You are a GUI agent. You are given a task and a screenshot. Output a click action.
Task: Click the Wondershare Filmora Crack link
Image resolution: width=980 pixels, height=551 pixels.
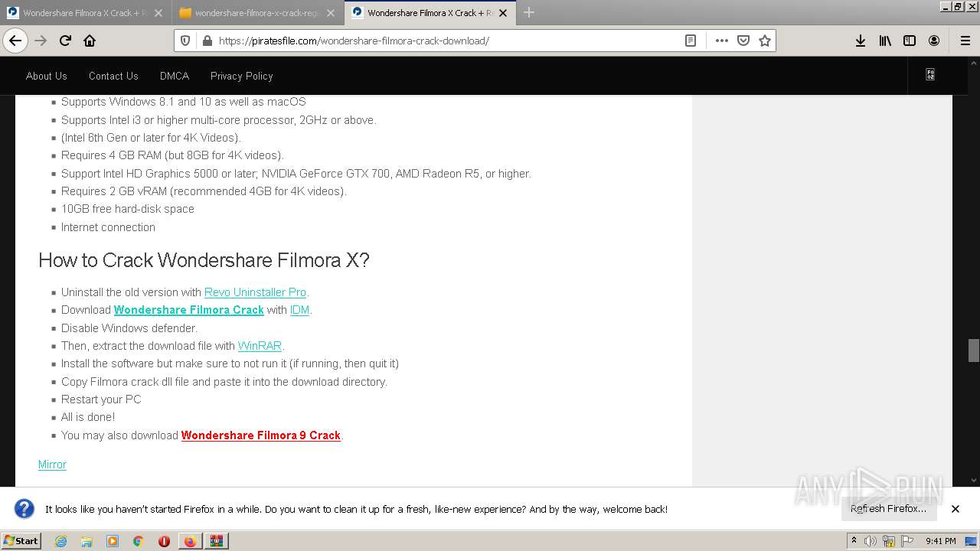tap(189, 310)
